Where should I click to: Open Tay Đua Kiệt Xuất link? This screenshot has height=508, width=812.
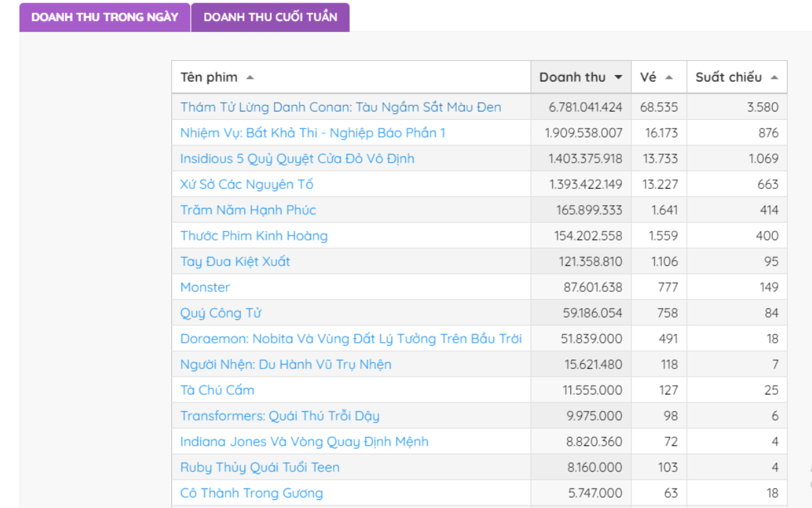tap(235, 261)
